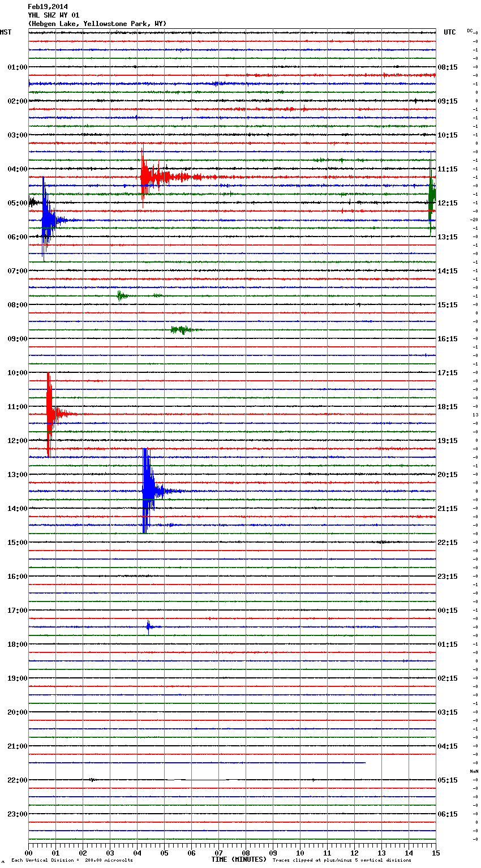Select the 09:00 MST time label

pyautogui.click(x=17, y=338)
